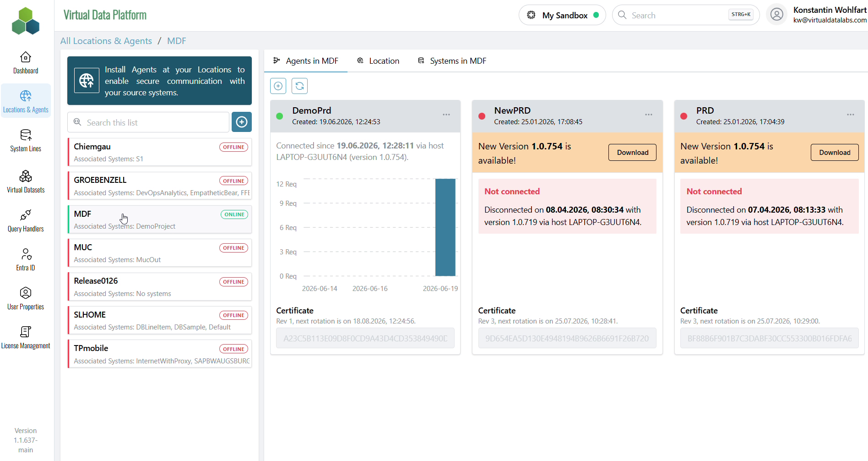Click the 'Not connected' text in PRD
Viewport: 868px width, 461px height.
tap(714, 192)
